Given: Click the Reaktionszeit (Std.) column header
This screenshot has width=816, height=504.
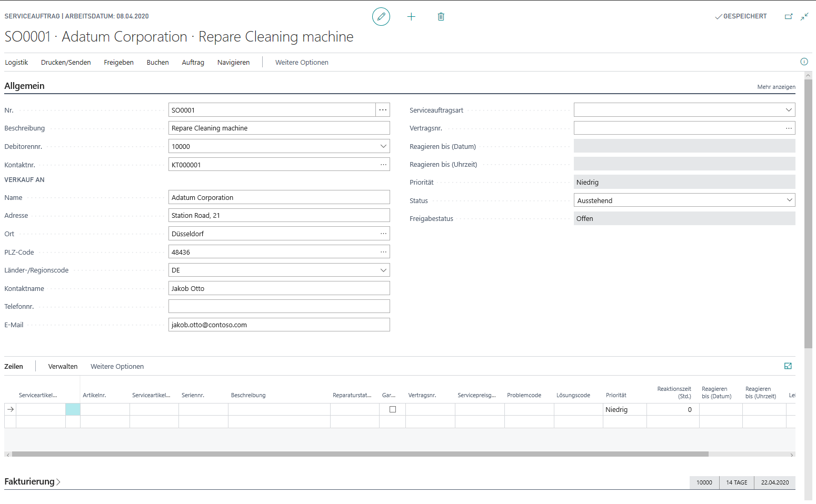Looking at the screenshot, I should (x=674, y=392).
